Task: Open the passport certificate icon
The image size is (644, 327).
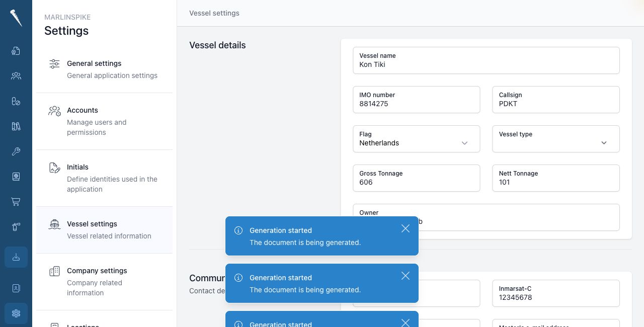Action: [16, 177]
